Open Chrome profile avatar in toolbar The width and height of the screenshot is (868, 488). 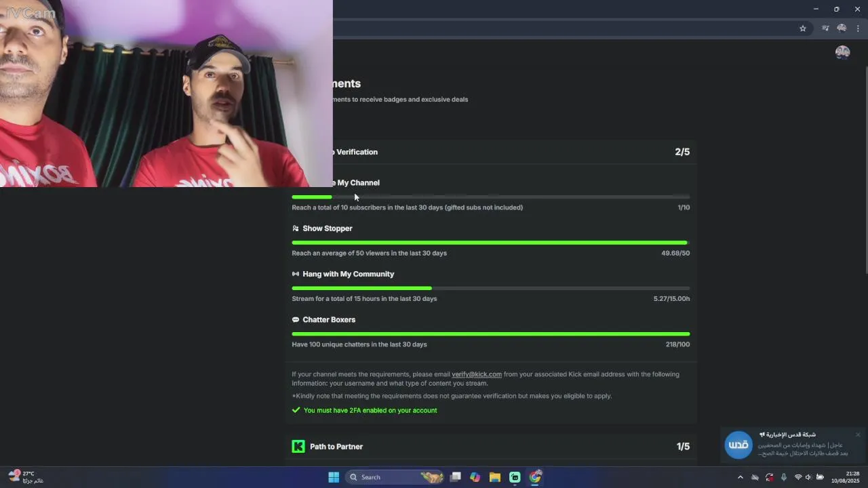[x=842, y=28]
